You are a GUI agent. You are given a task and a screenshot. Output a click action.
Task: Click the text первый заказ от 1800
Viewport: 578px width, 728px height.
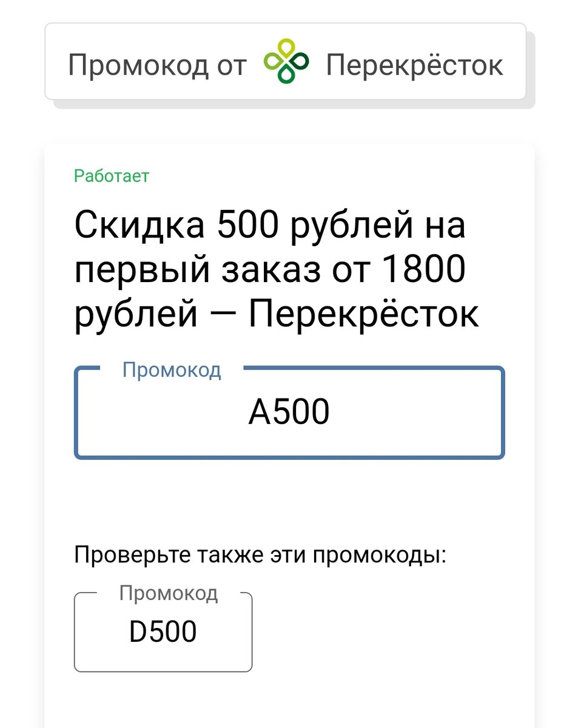pyautogui.click(x=270, y=271)
